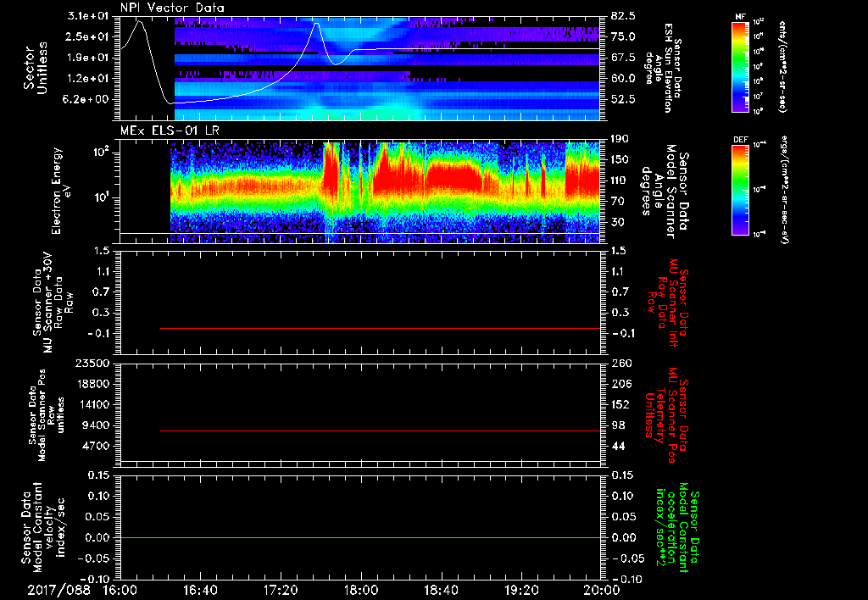The image size is (868, 600).
Task: Click the 1.2e+01 sector tick label
Action: point(87,78)
